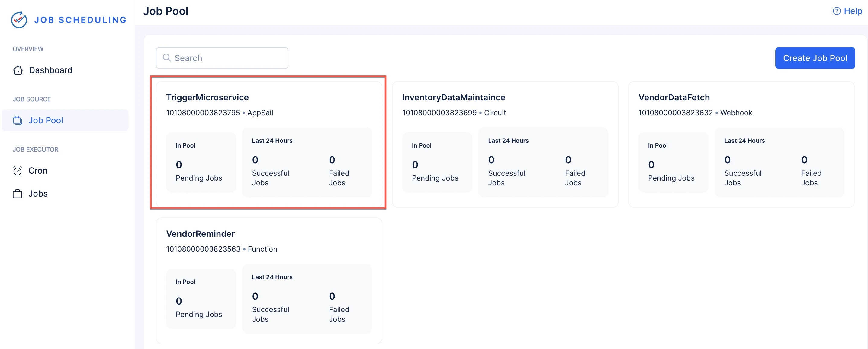Click Successful Jobs in InventoryDataMaintaince card
Screen dimensions: 868x349
(506, 178)
